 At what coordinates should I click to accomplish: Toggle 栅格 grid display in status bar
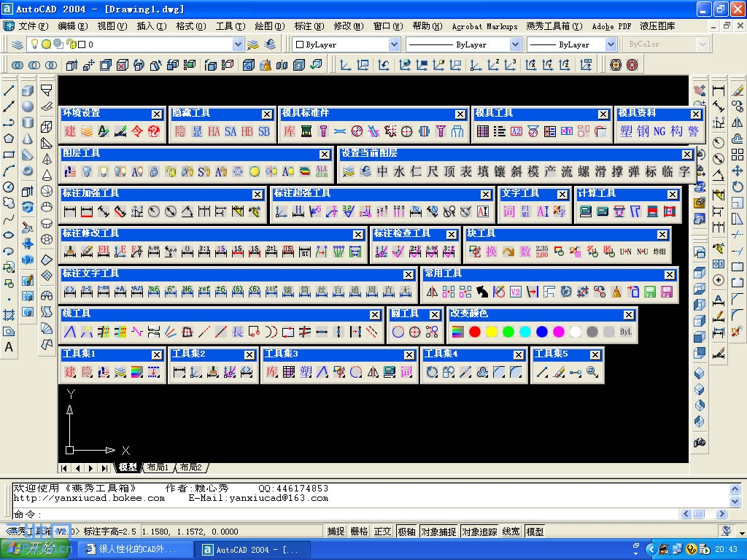[x=359, y=532]
